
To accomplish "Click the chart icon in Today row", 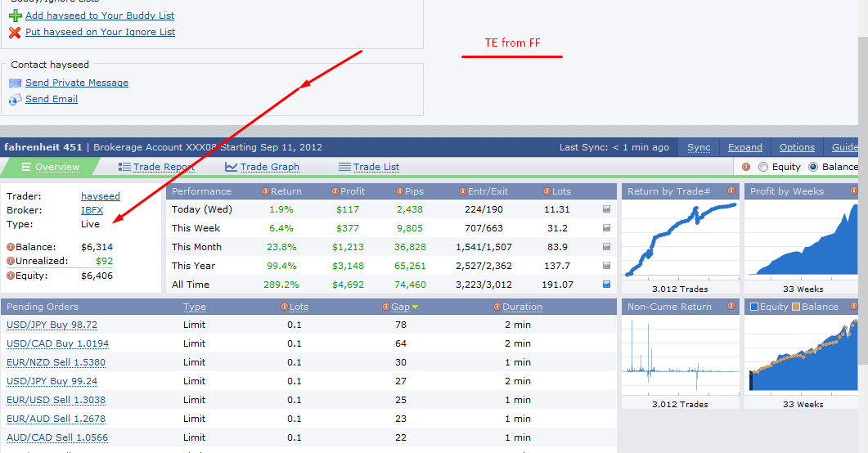I will coord(606,209).
